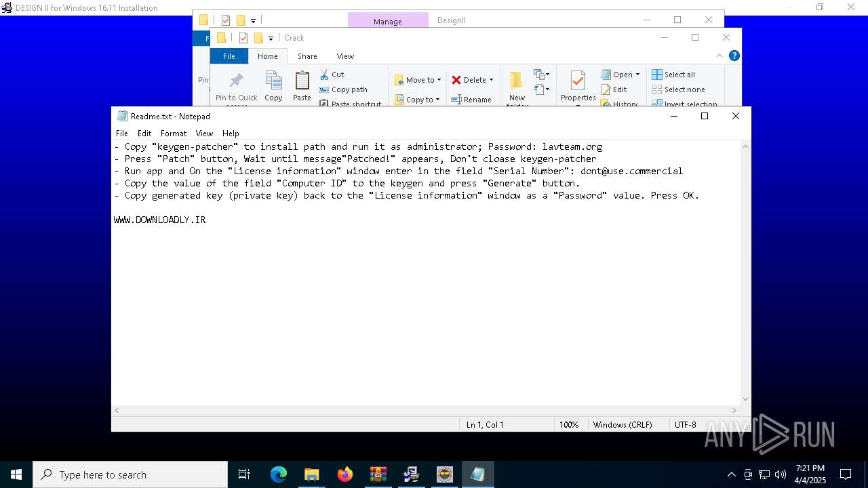
Task: Click the Edit icon in the Open group
Action: [x=606, y=89]
